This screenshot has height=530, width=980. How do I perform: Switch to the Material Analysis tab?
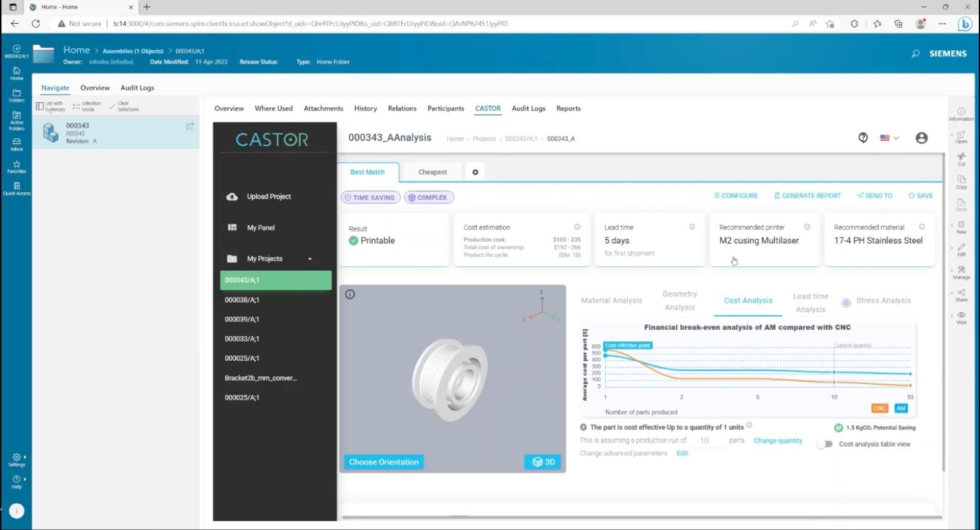coord(611,300)
